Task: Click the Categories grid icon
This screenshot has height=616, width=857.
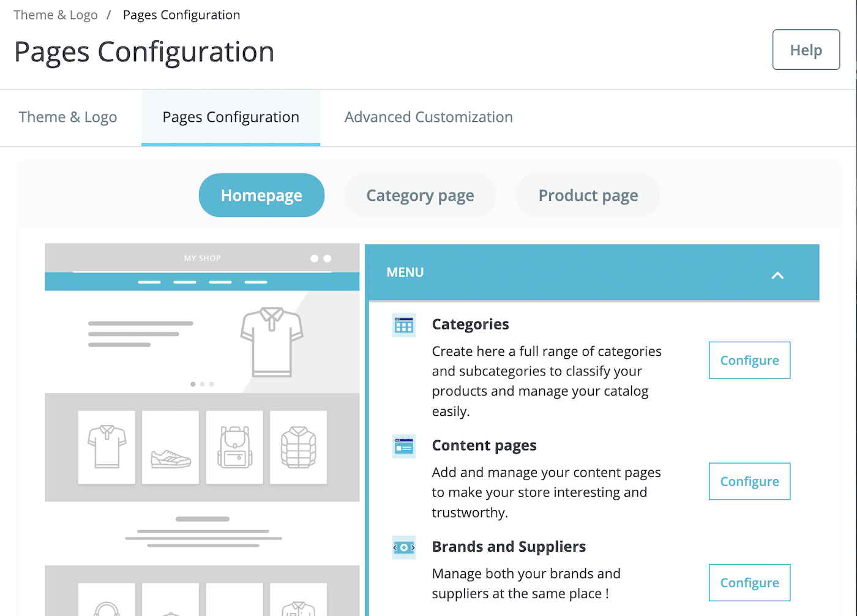Action: [403, 325]
